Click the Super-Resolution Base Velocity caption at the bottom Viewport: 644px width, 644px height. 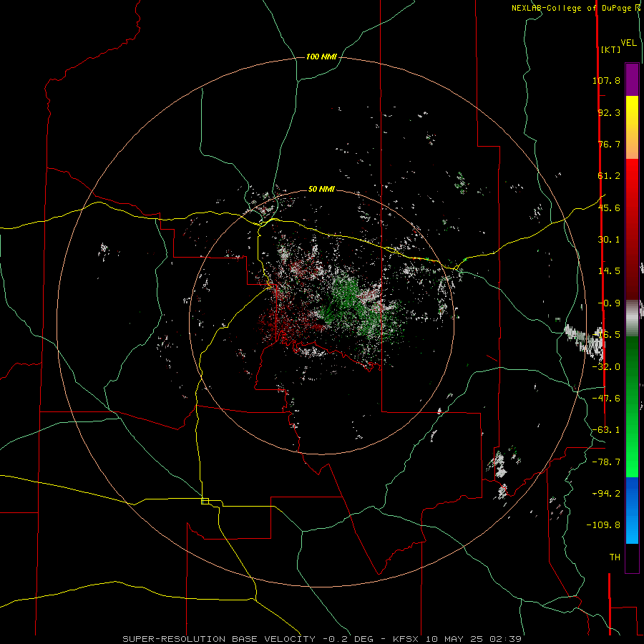coord(322,639)
